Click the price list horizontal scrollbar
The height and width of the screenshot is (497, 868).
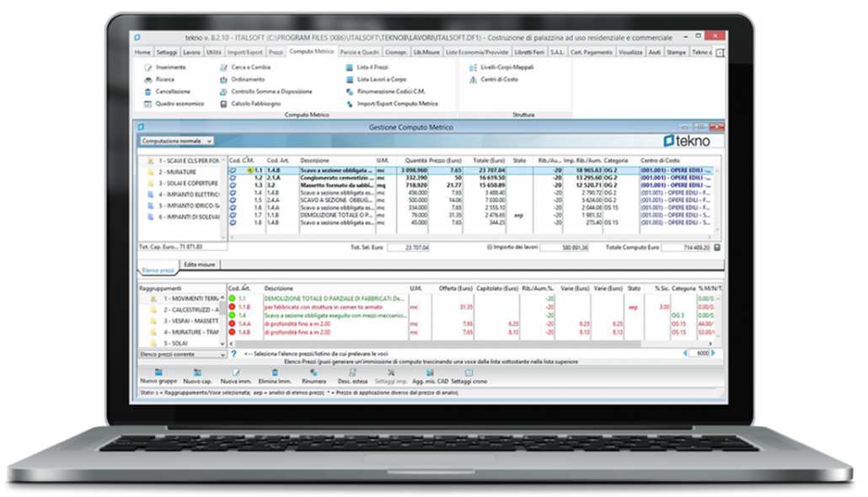[x=470, y=345]
